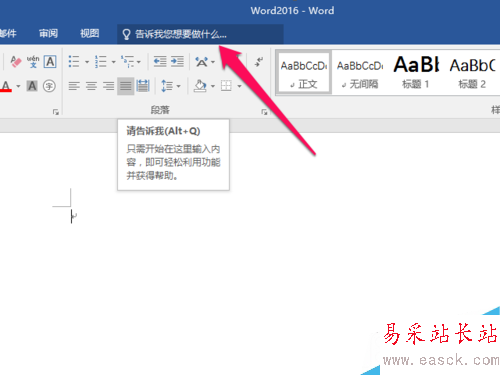500x375 pixels.
Task: Apply 标题 2 Heading style
Action: (472, 73)
